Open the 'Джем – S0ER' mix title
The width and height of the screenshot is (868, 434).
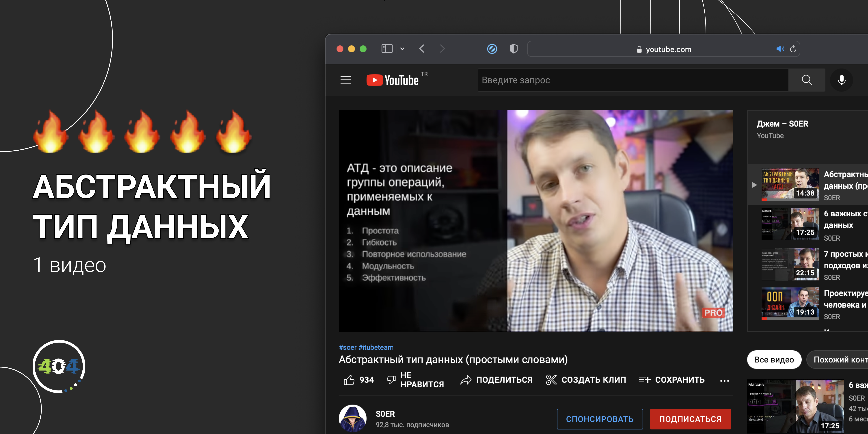tap(782, 124)
